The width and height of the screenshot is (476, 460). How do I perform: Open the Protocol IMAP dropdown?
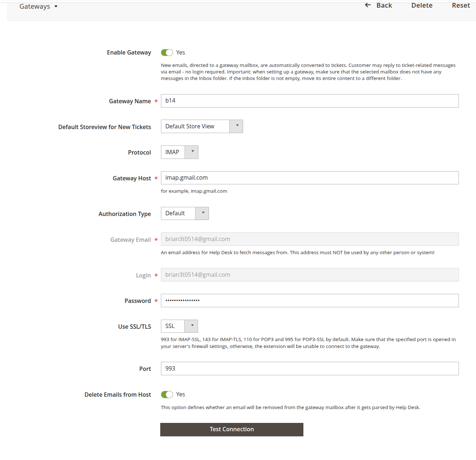click(179, 152)
